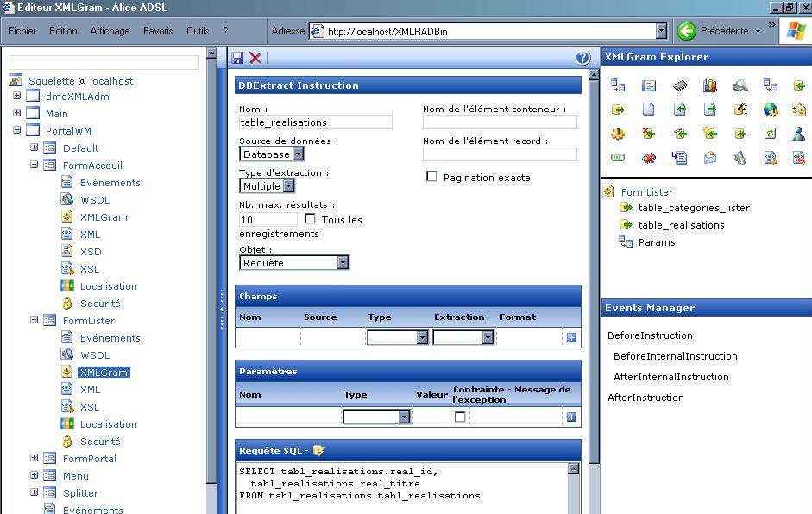
Task: Click the memory chip icon in XMLGram Explorer
Action: (x=680, y=85)
